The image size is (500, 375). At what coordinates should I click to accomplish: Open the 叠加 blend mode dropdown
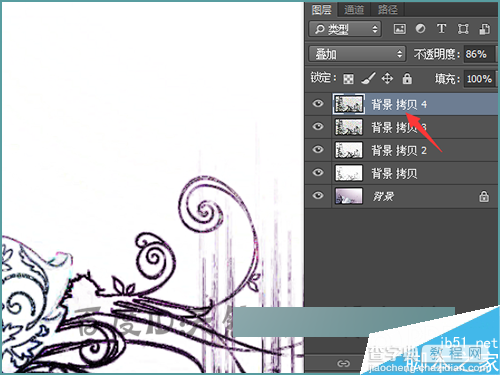click(x=357, y=54)
